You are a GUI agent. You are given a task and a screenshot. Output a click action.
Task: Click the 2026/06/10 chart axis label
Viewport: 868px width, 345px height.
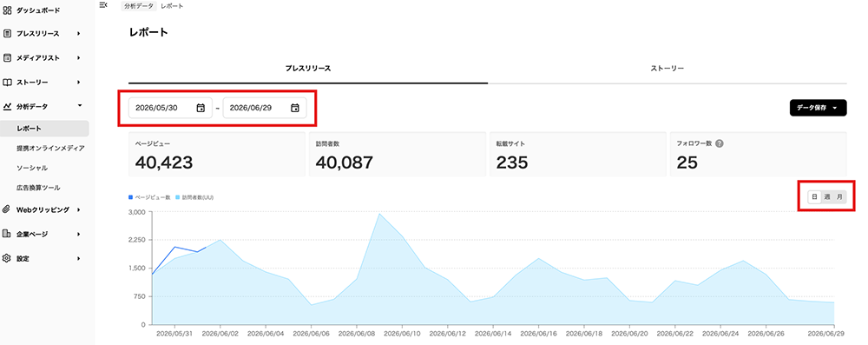(x=402, y=334)
